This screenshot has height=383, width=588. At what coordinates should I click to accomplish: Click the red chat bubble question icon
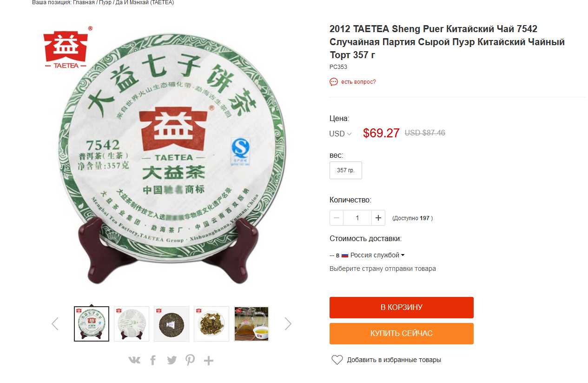334,82
